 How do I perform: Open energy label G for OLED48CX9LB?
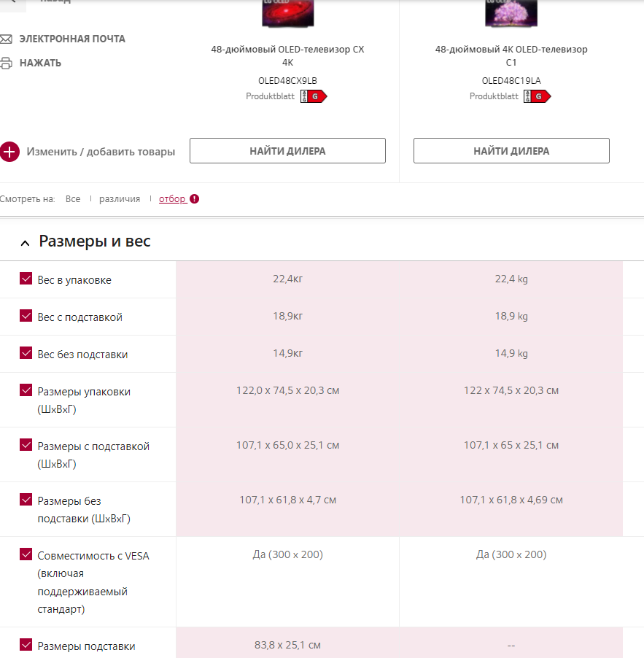pos(314,96)
